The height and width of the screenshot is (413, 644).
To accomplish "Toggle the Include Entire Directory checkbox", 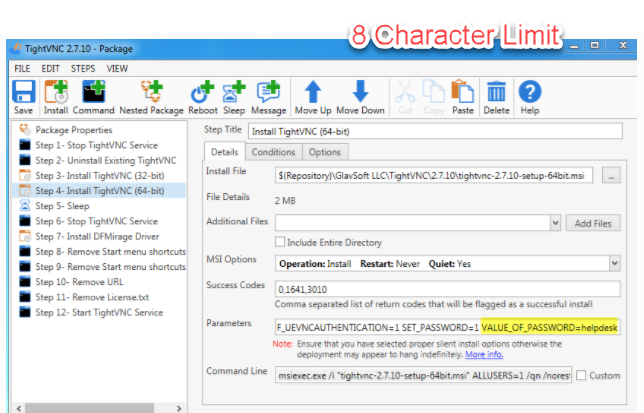I will (280, 242).
